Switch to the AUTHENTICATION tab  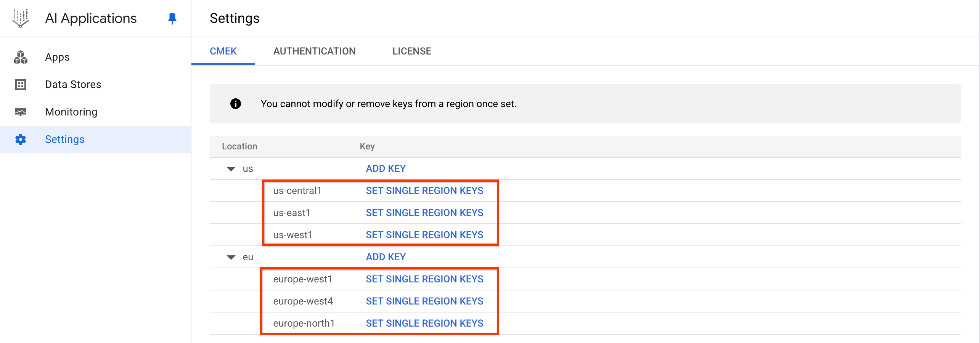[x=314, y=51]
